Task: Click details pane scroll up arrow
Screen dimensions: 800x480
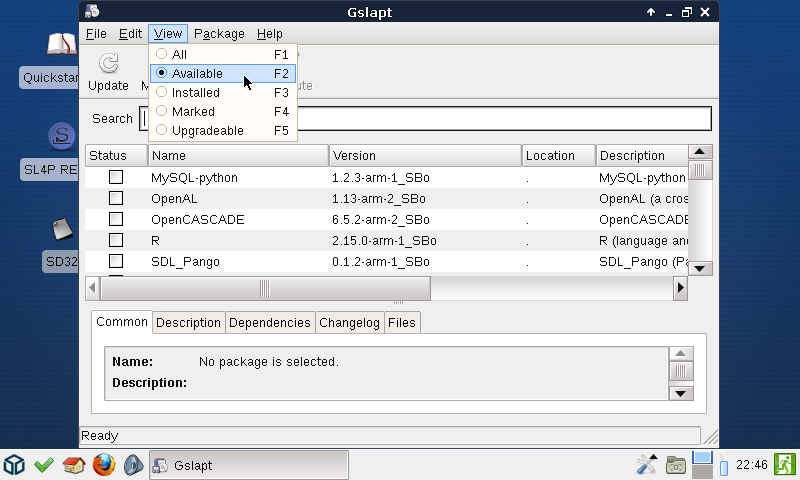Action: point(681,353)
